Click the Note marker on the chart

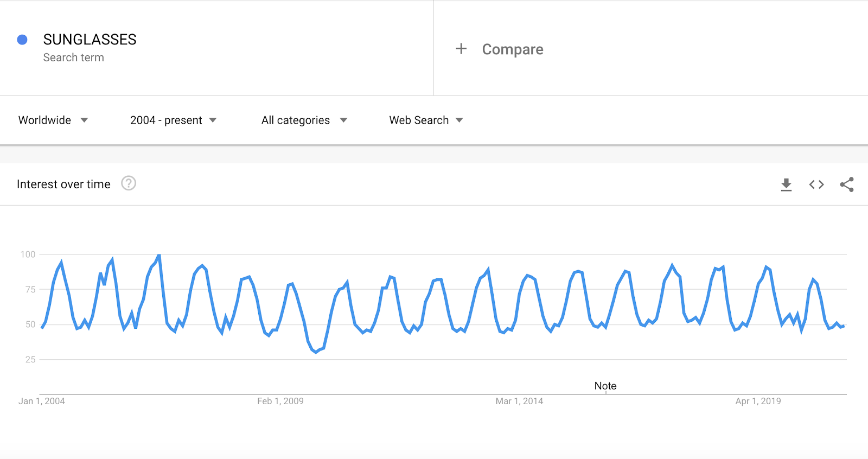605,386
